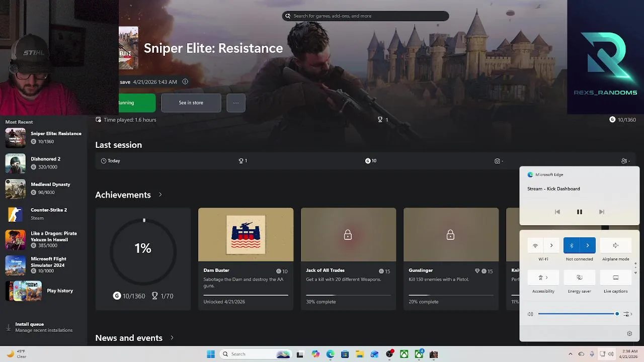Open Manage recent installations link

pos(44,330)
